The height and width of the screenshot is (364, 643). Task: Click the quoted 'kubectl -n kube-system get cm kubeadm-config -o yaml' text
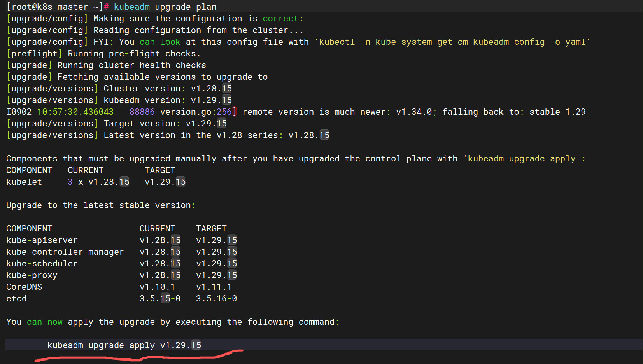452,42
